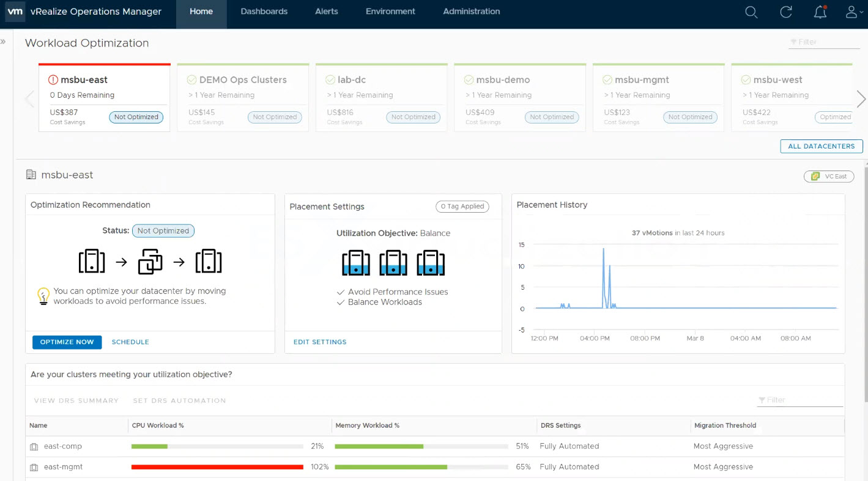Click the US$387 cost savings value
Viewport: 868px width, 481px height.
[x=64, y=112]
